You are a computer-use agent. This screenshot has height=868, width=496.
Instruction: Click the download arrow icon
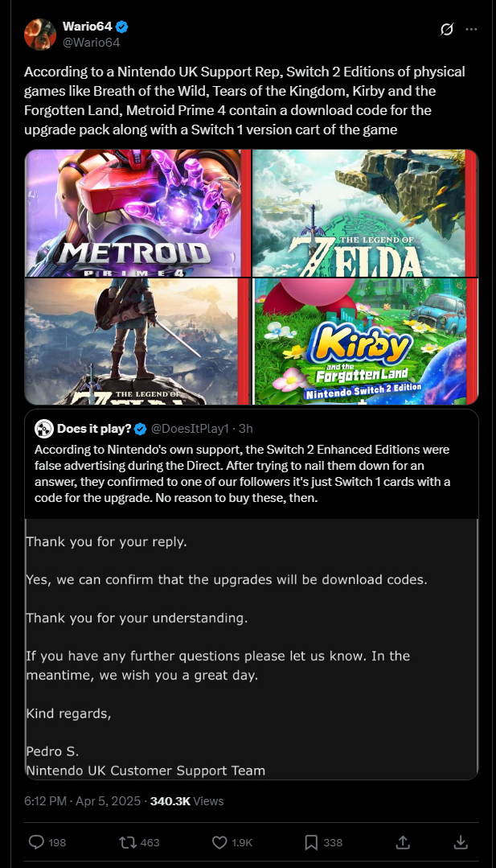[461, 842]
